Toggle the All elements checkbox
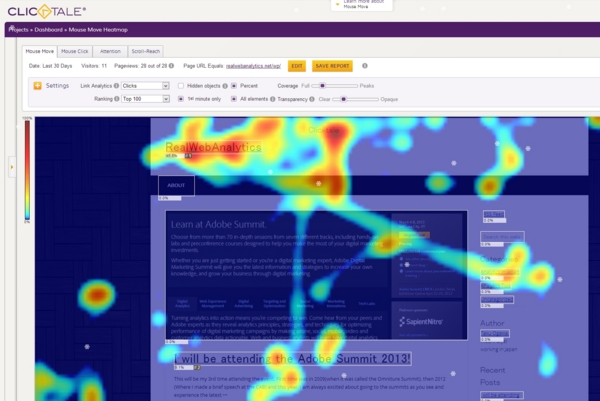This screenshot has height=401, width=600. [234, 99]
